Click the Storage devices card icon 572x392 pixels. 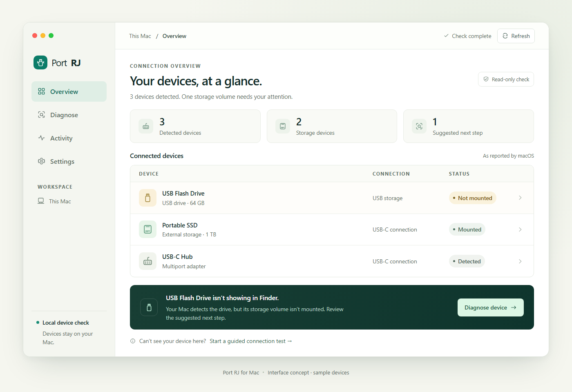(283, 126)
